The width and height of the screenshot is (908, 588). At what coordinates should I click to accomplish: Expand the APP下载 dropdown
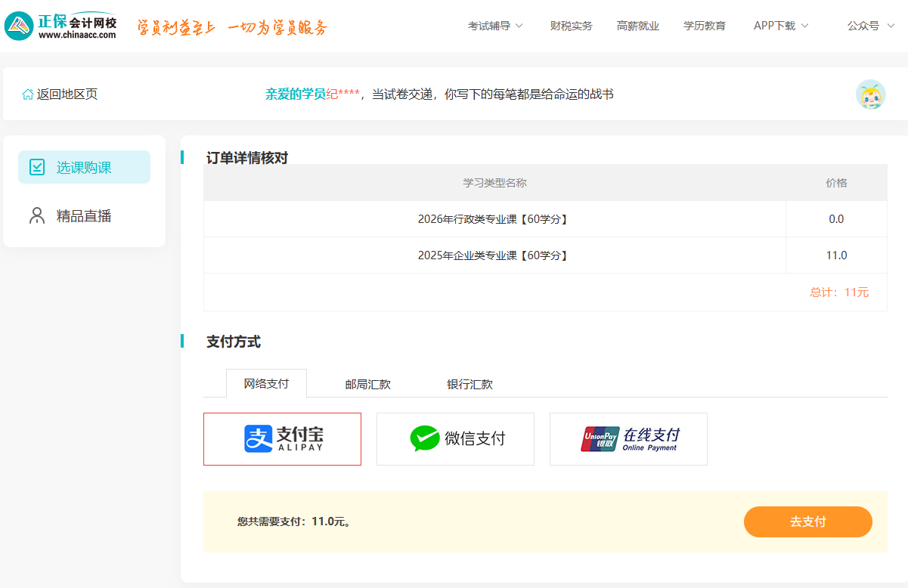[781, 26]
